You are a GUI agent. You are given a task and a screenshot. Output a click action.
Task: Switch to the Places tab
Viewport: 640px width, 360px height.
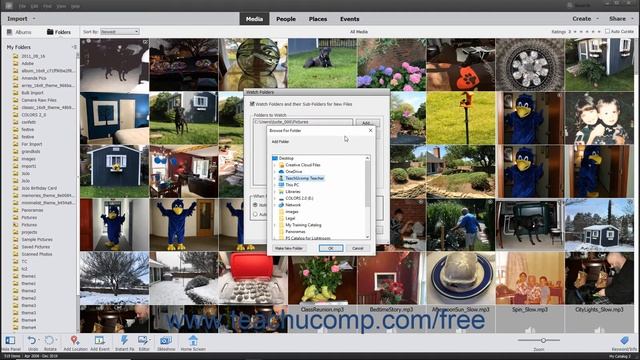318,19
